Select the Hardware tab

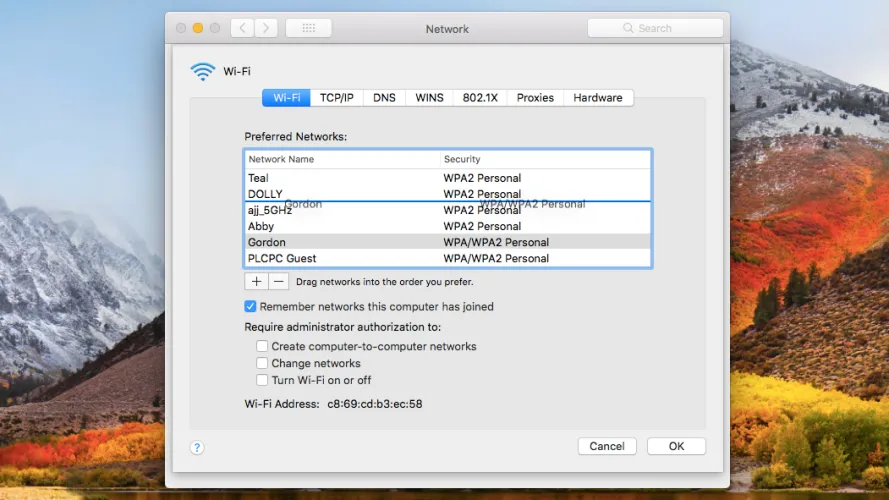pyautogui.click(x=598, y=98)
